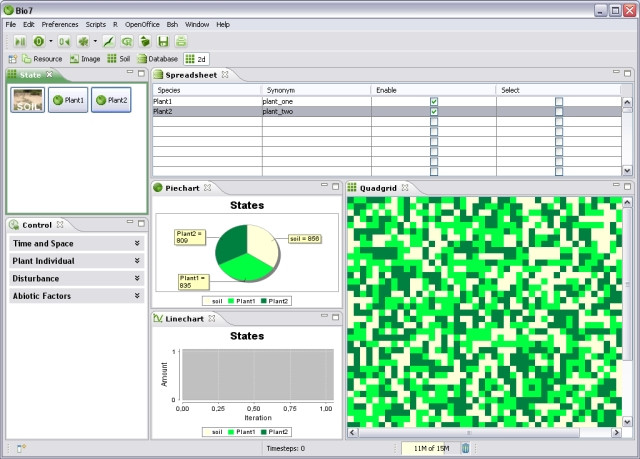Click the Open Perspective icon
The height and width of the screenshot is (459, 640).
[13, 59]
